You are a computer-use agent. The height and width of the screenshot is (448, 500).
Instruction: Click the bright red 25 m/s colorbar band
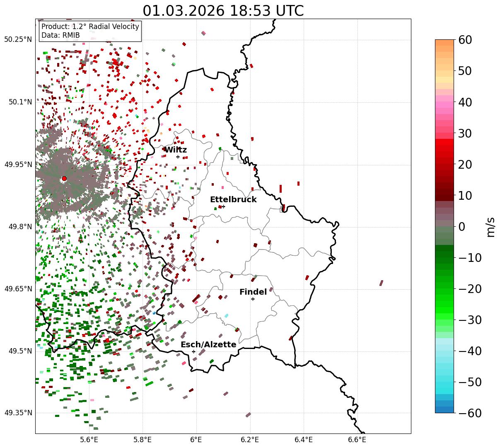tap(444, 148)
